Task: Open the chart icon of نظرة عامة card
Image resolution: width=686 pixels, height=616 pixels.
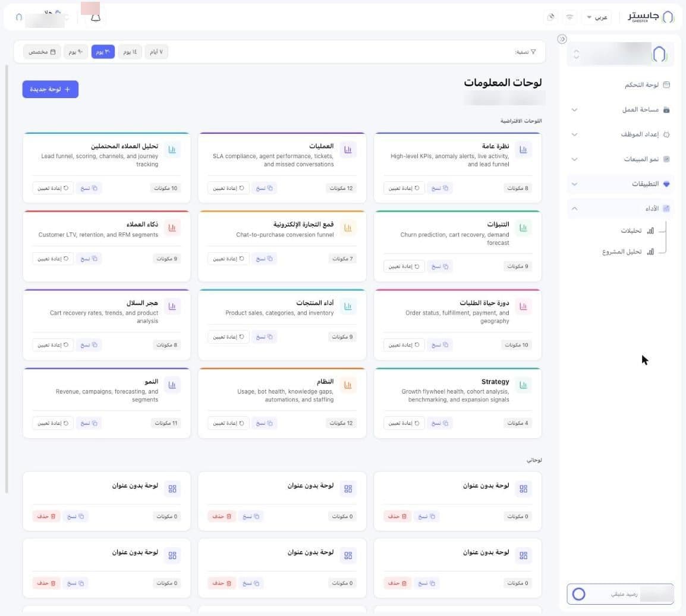Action: click(523, 150)
